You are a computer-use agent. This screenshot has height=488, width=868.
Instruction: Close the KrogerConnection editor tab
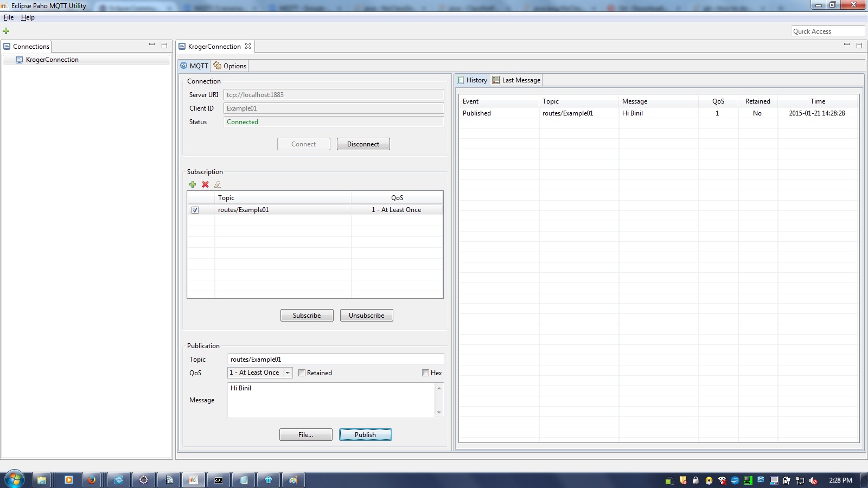(248, 46)
